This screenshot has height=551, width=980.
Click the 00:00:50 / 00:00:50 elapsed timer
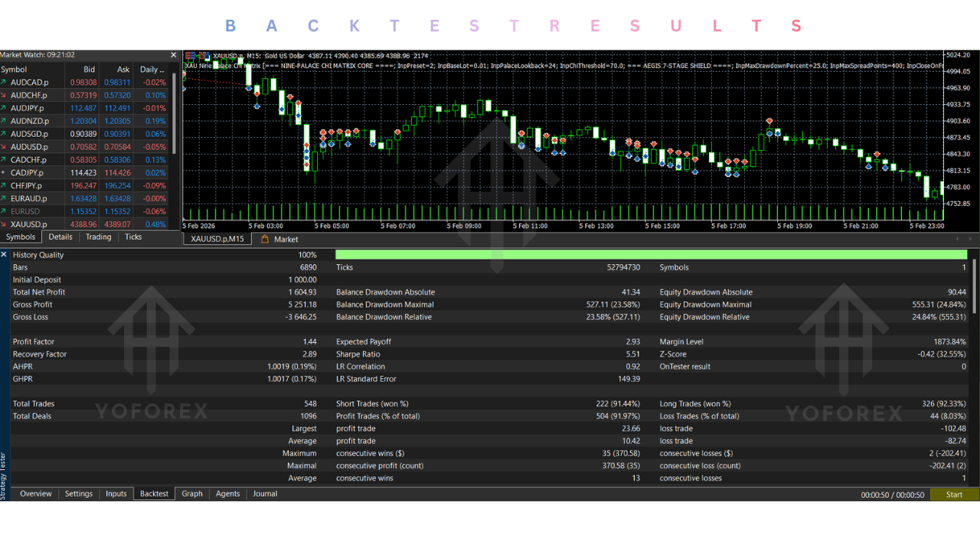892,495
